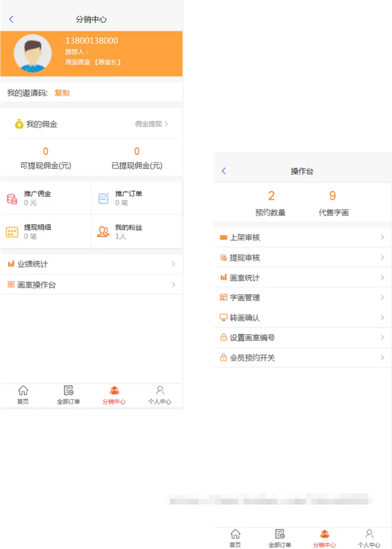Tap the user avatar picture
This screenshot has height=549, width=392.
(x=33, y=54)
